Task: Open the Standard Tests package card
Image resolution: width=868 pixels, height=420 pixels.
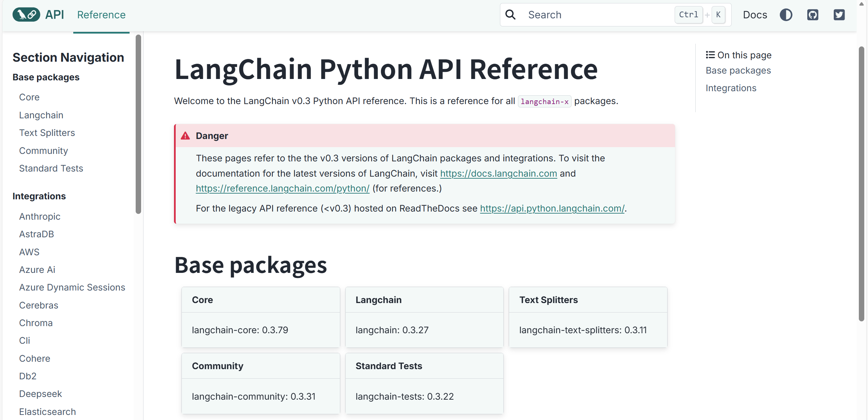Action: click(x=424, y=383)
